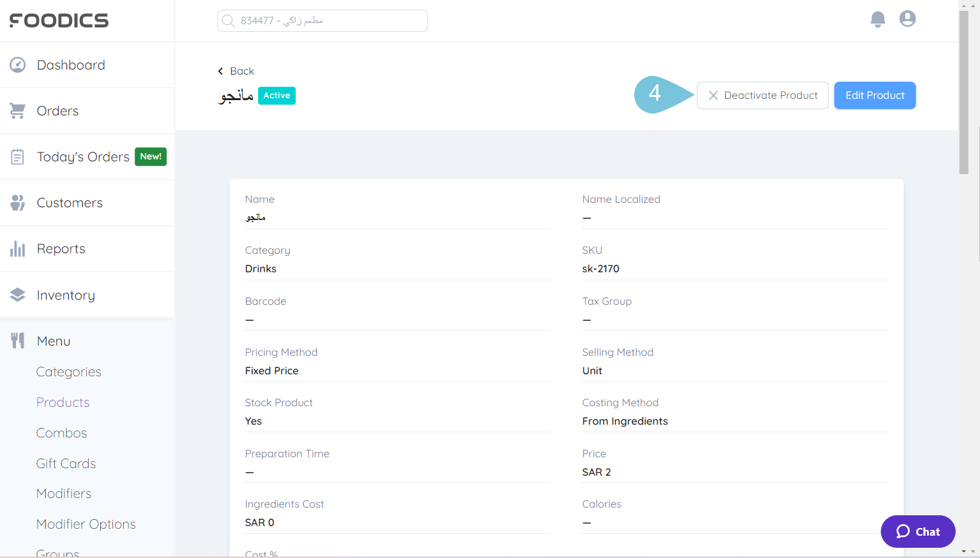The image size is (980, 558).
Task: Open Today's Orders clipboard icon
Action: [17, 156]
